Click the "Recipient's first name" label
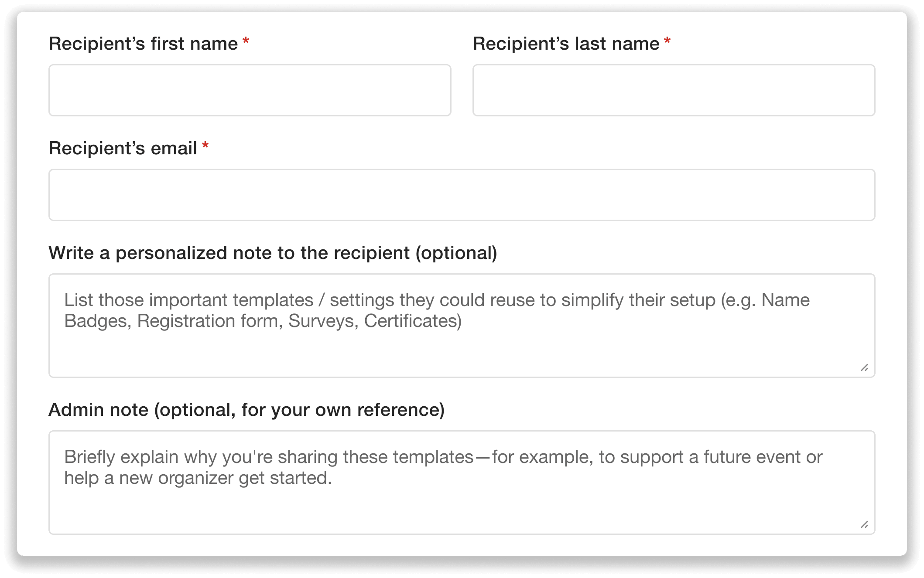Image resolution: width=924 pixels, height=578 pixels. pyautogui.click(x=143, y=44)
